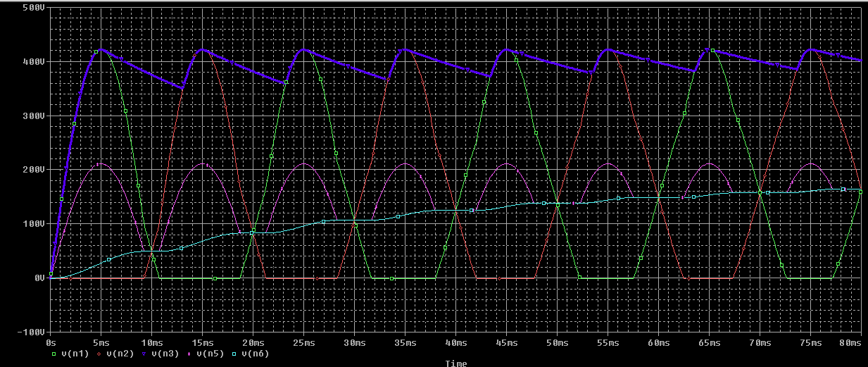Select the v(n2) trace name in legend
Image resolution: width=868 pixels, height=367 pixels.
point(120,353)
